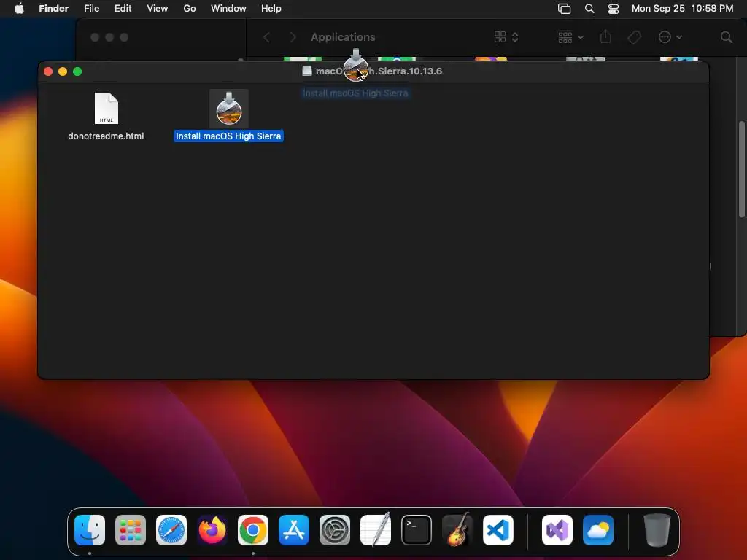Open Spotlight search in the menu bar

(x=589, y=9)
